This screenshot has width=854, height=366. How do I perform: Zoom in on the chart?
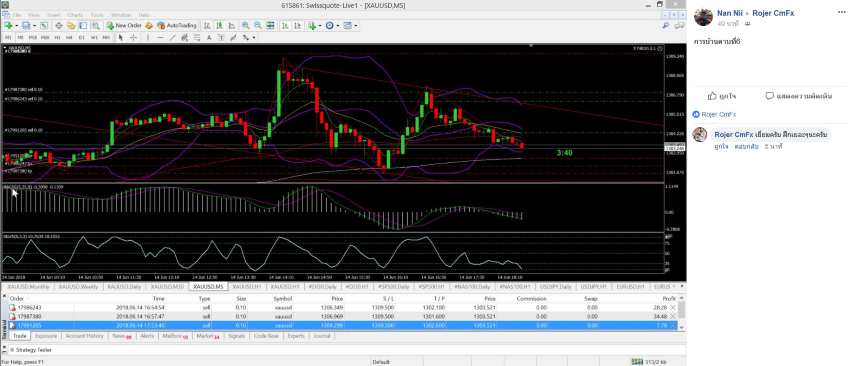(246, 26)
